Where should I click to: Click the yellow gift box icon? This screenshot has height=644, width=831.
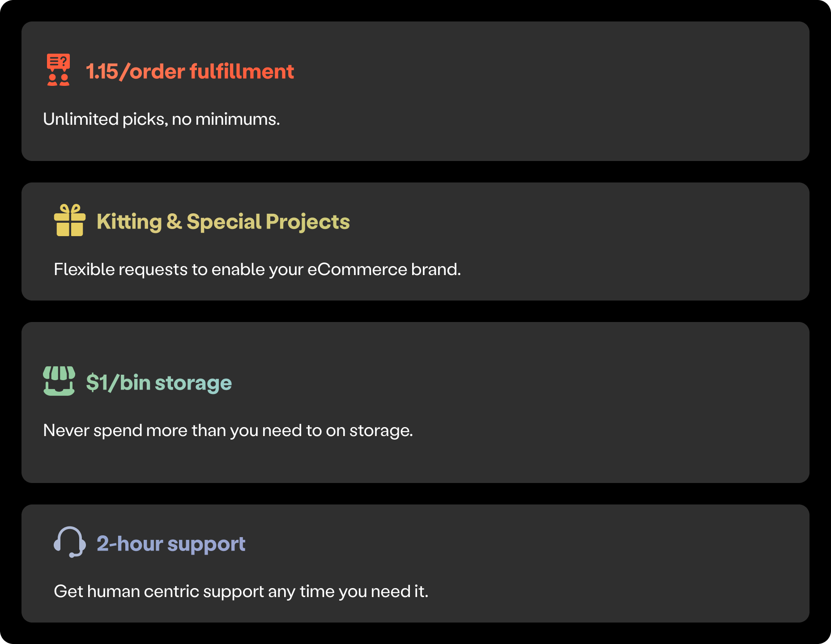(70, 220)
